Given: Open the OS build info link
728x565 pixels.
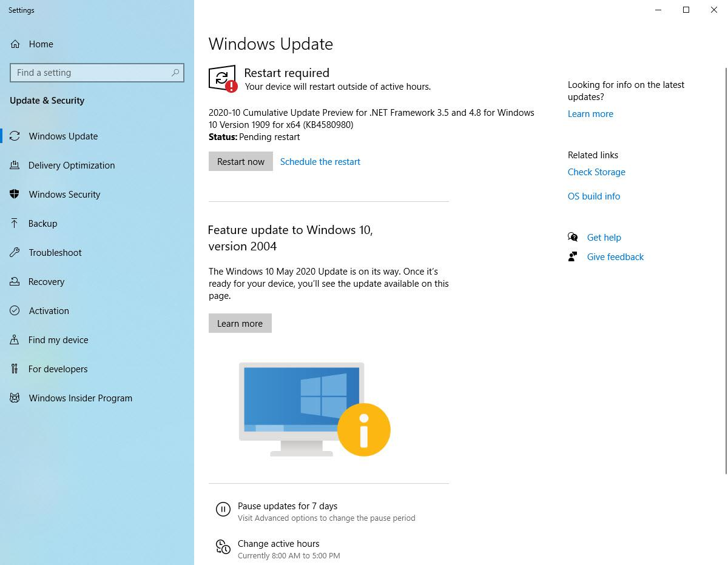Looking at the screenshot, I should pyautogui.click(x=594, y=196).
